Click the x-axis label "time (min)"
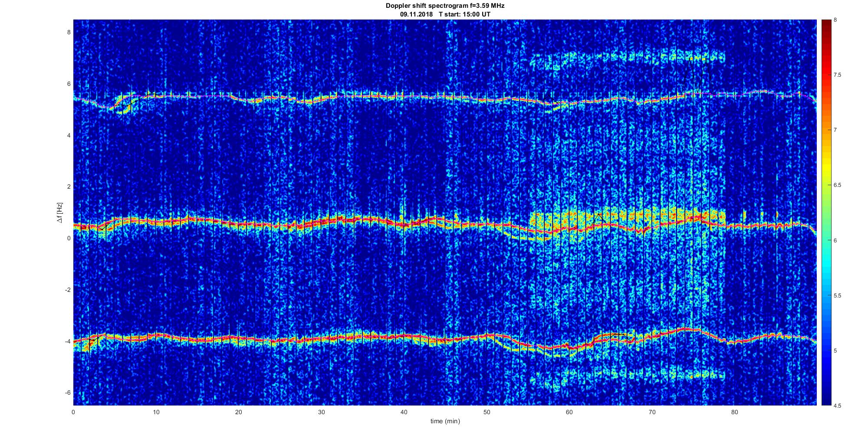868x435 pixels. [445, 421]
